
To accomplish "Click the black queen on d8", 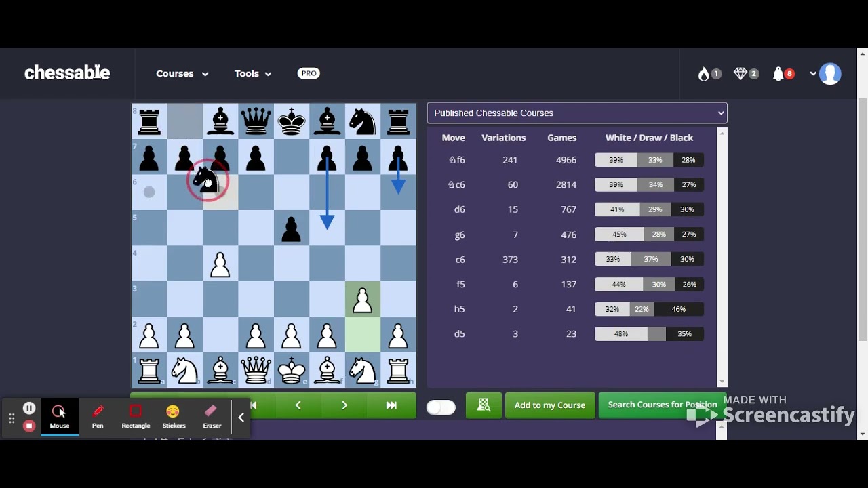I will click(256, 121).
